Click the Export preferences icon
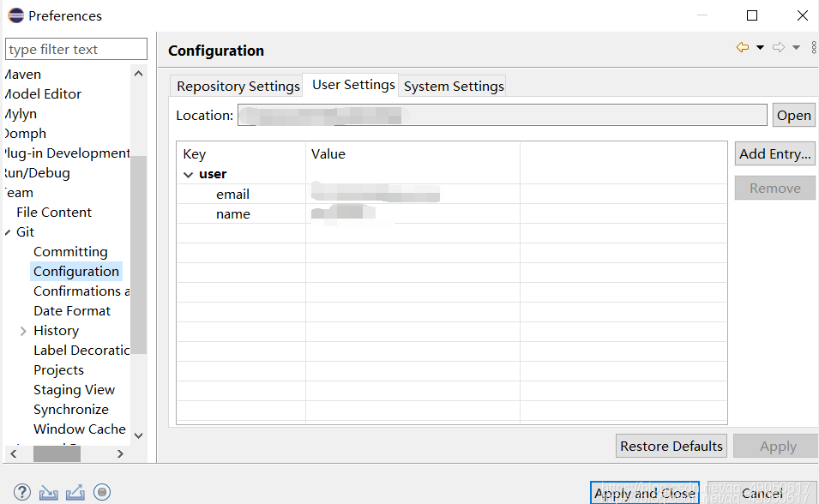 pos(75,492)
